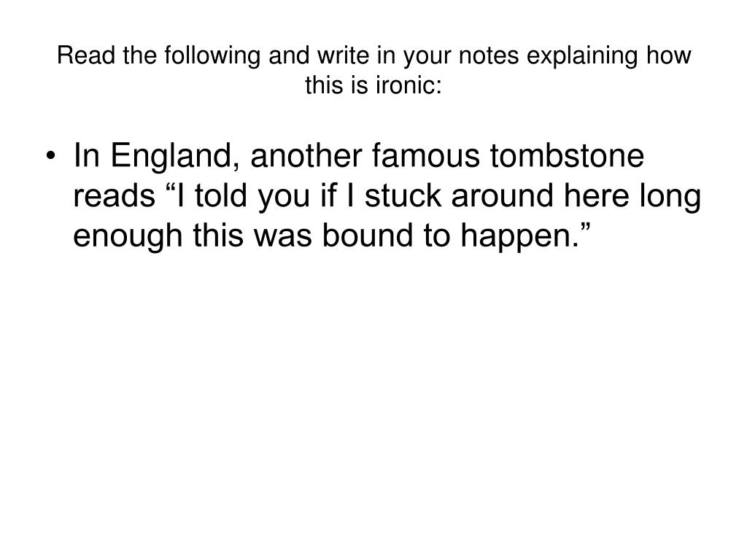
Task: Click the word 'stuck' in the quote
Action: click(x=403, y=195)
